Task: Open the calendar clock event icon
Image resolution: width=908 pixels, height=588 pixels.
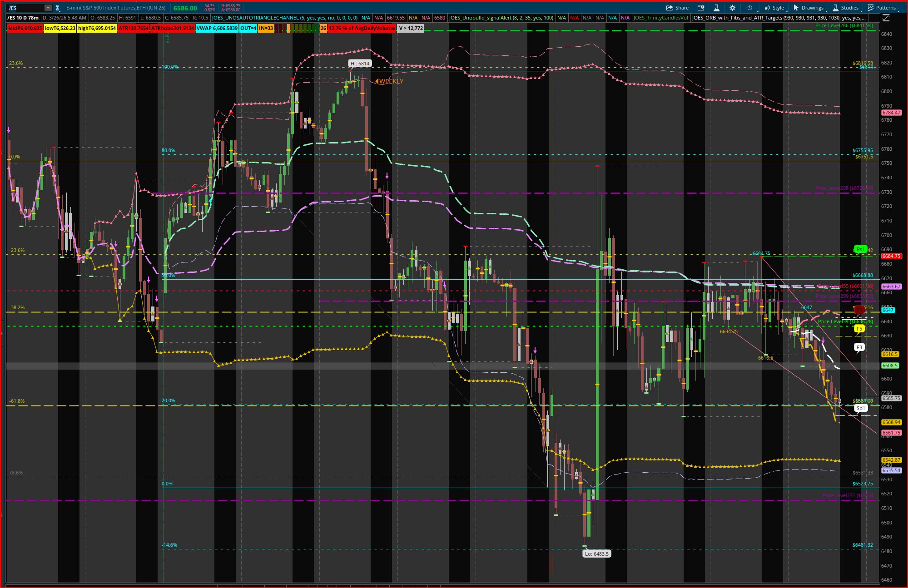Action: tap(701, 8)
